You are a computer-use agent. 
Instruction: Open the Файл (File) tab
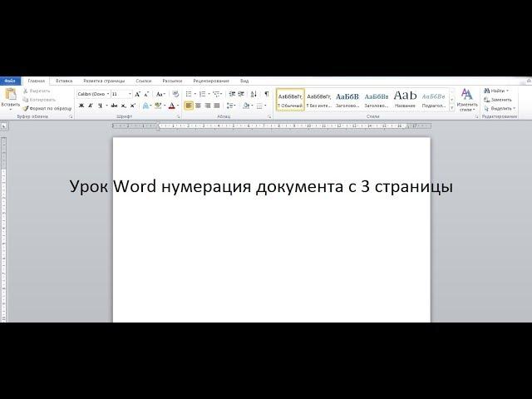10,81
